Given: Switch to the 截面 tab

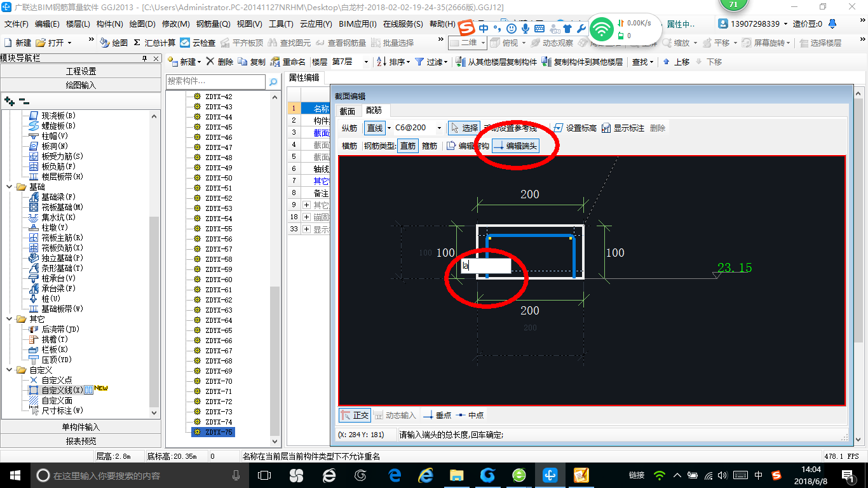Looking at the screenshot, I should pos(347,111).
